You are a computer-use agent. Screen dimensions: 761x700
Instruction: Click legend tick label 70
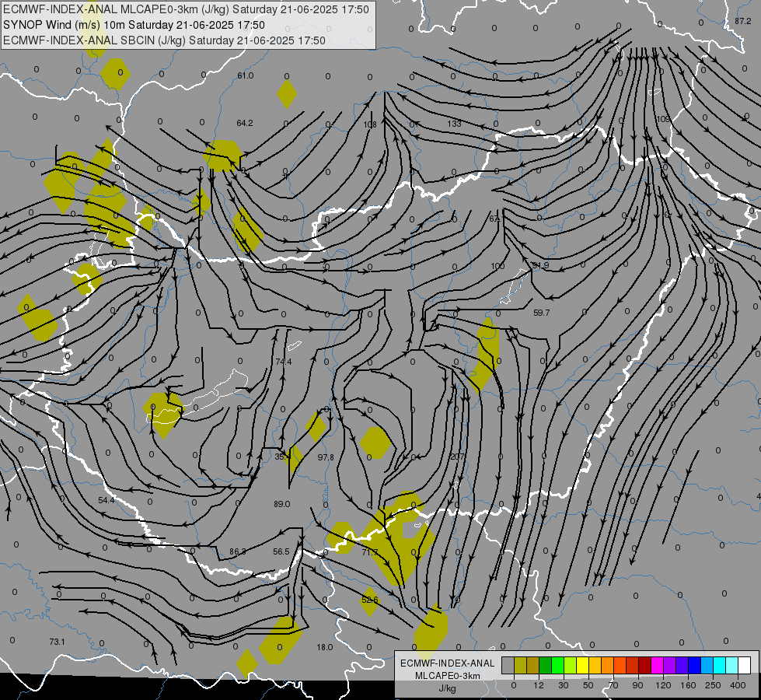coord(613,685)
